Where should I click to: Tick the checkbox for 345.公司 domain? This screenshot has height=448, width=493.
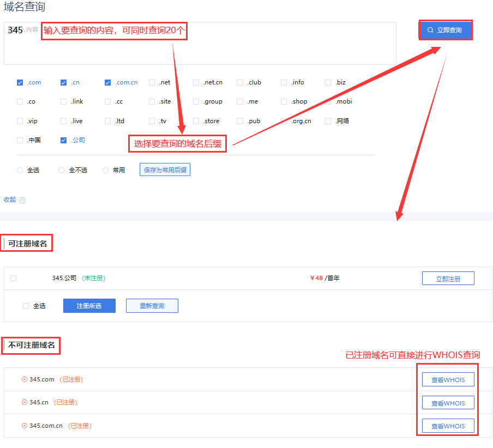(14, 278)
